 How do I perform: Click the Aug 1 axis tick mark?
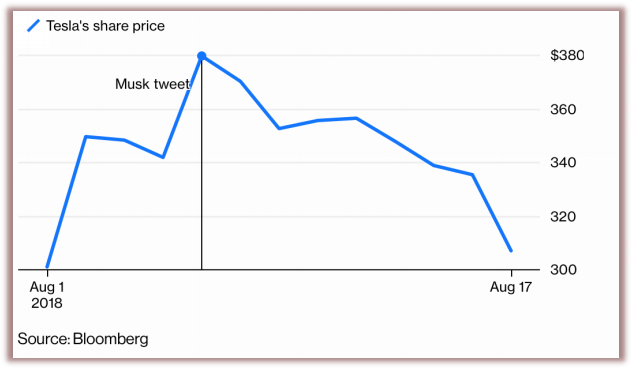click(x=48, y=273)
